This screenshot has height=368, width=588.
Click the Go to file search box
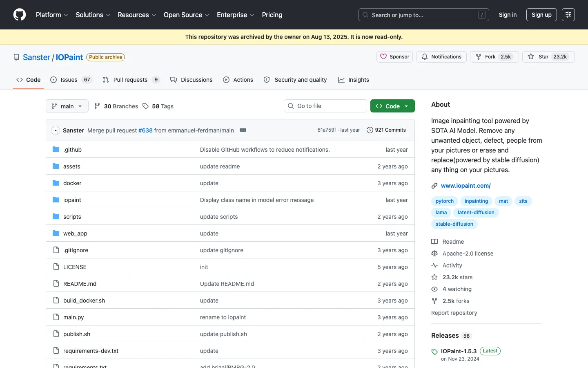pyautogui.click(x=325, y=106)
